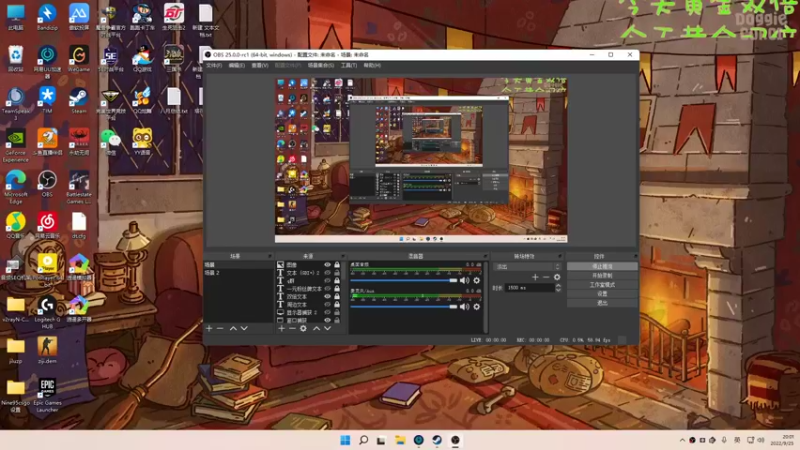This screenshot has height=450, width=800.
Task: Open Mic/Aux settings gear in mixer
Action: click(477, 307)
